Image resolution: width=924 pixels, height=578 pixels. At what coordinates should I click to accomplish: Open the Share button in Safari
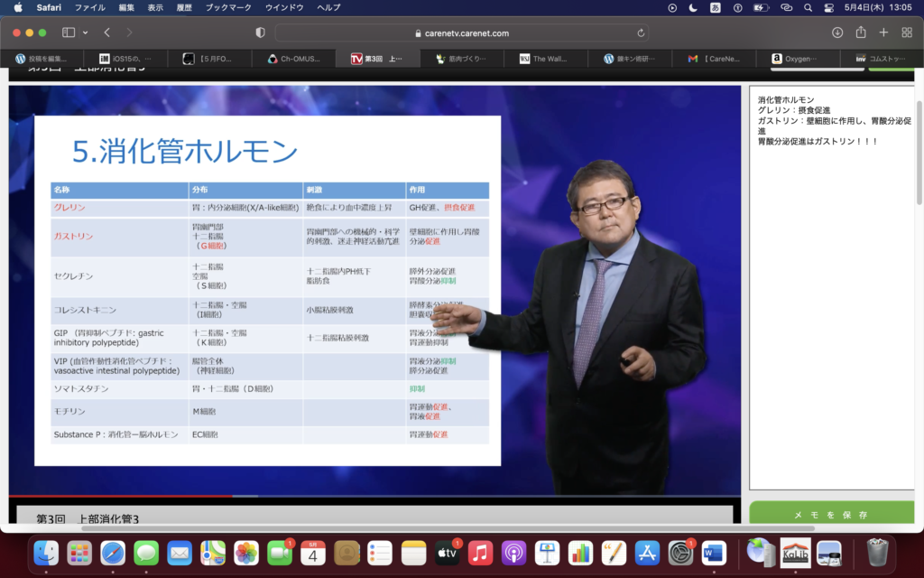(x=861, y=33)
